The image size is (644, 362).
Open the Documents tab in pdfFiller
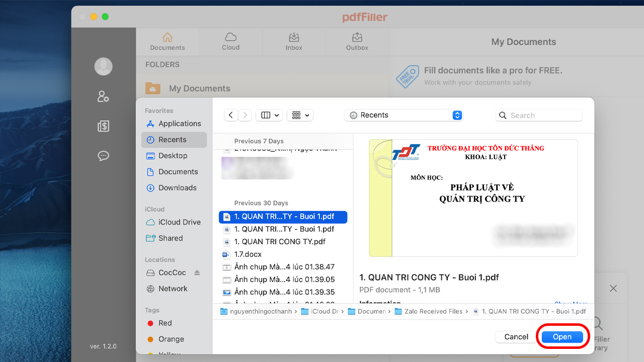pyautogui.click(x=168, y=41)
